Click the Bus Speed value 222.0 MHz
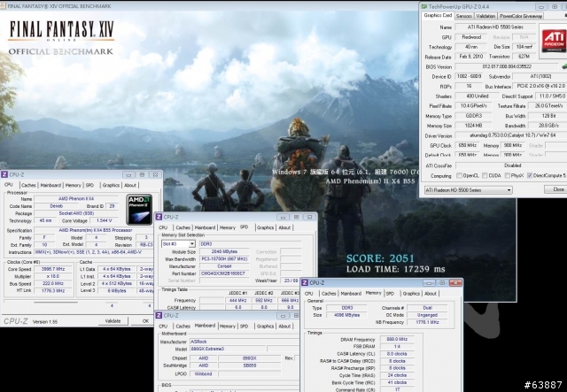This screenshot has width=567, height=392. [x=53, y=283]
